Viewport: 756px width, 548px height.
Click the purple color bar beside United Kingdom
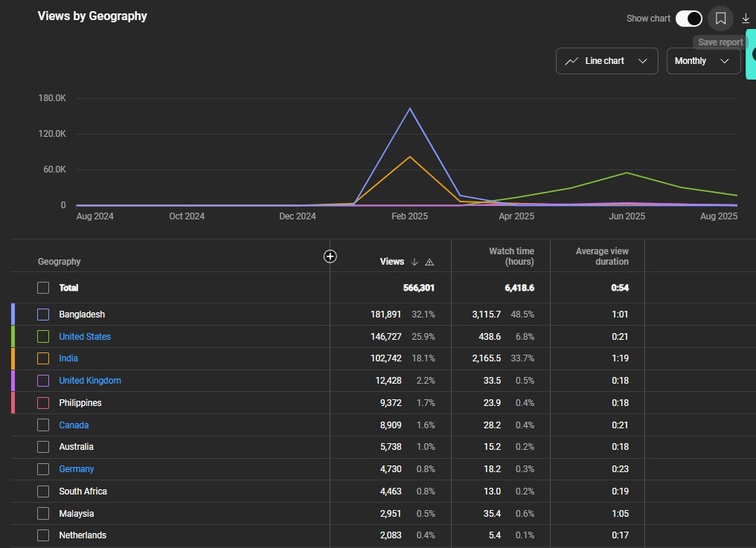(x=13, y=381)
